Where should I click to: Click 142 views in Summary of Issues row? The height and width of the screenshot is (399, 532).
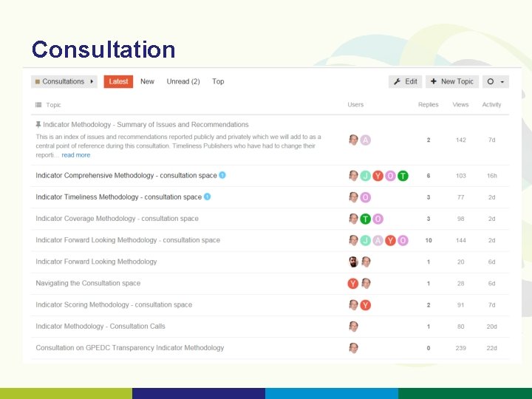coord(461,140)
